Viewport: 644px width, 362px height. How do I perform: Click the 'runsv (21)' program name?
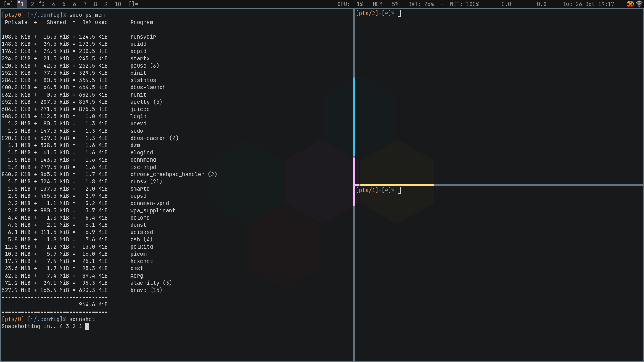(147, 182)
